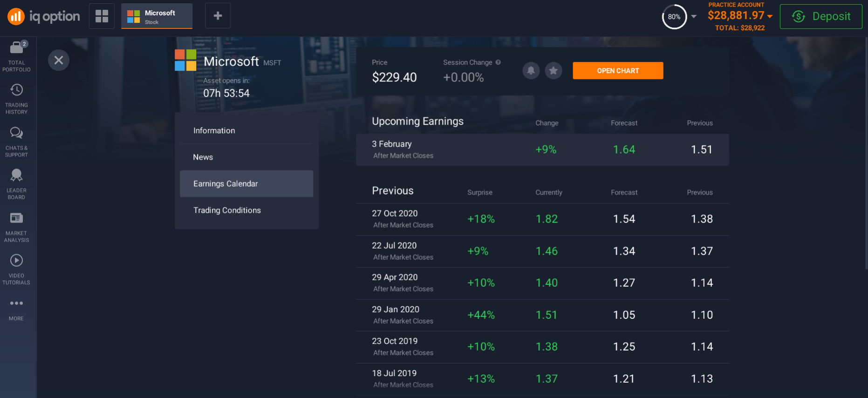The width and height of the screenshot is (868, 398).
Task: Click the 29 Apr 2020 earnings date
Action: pos(395,277)
